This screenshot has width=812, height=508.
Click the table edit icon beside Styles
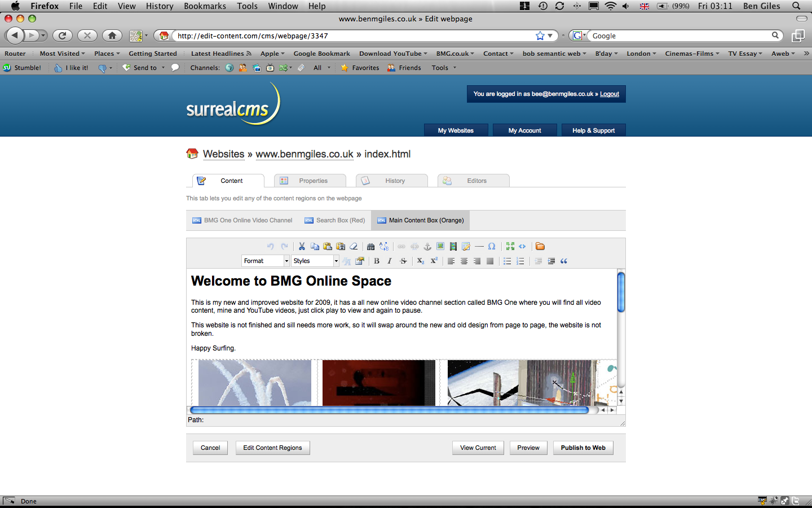coord(360,261)
